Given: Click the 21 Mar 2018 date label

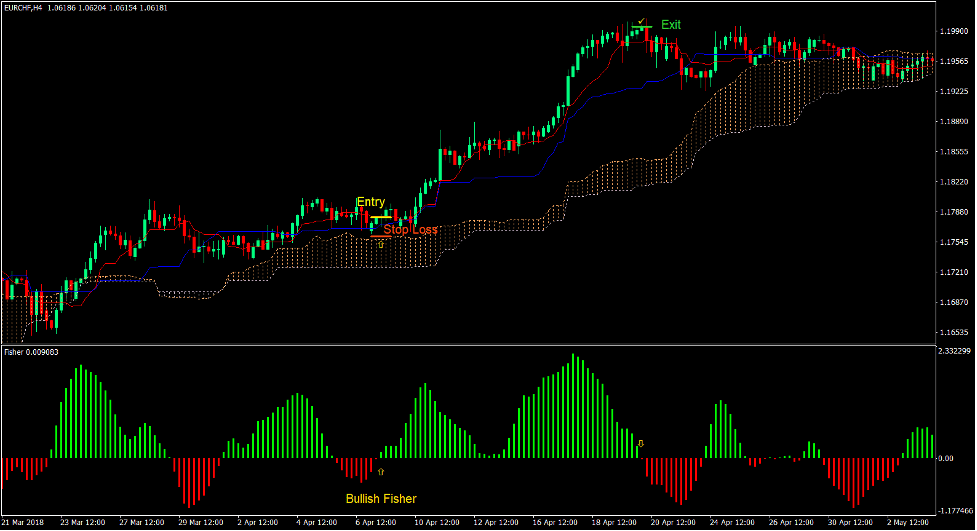Looking at the screenshot, I should pyautogui.click(x=23, y=522).
